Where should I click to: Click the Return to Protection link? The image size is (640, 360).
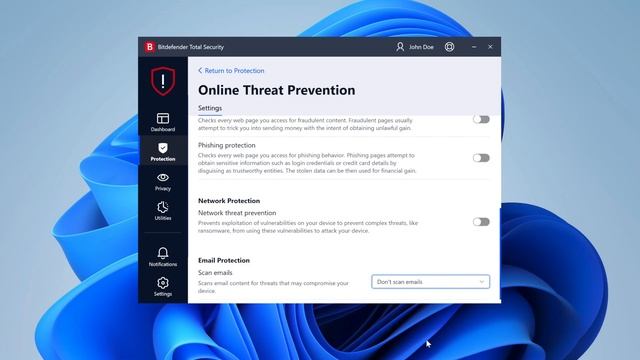click(234, 71)
